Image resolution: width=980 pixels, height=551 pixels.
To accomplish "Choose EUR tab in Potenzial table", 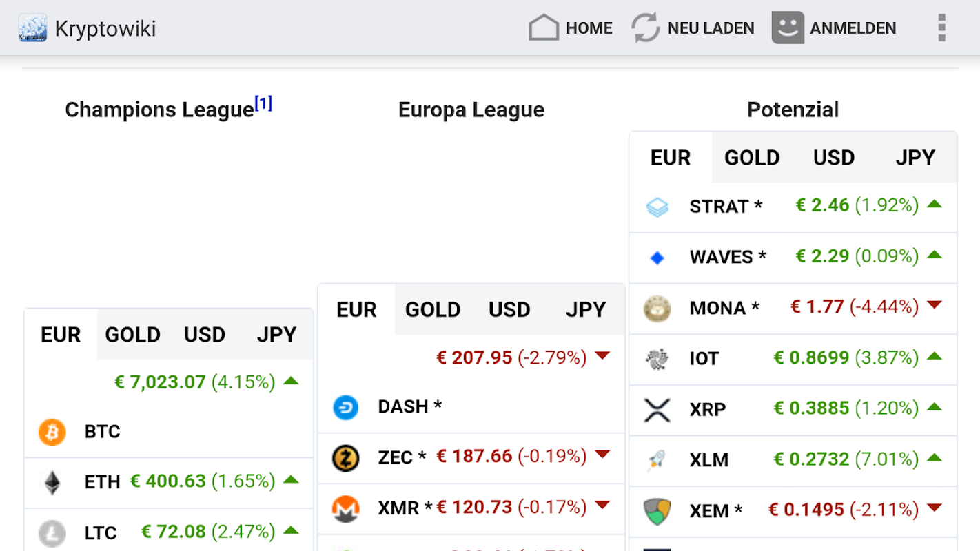I will [671, 158].
